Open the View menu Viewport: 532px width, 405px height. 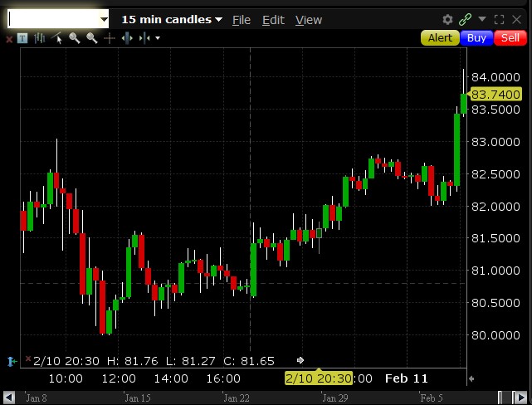click(309, 20)
